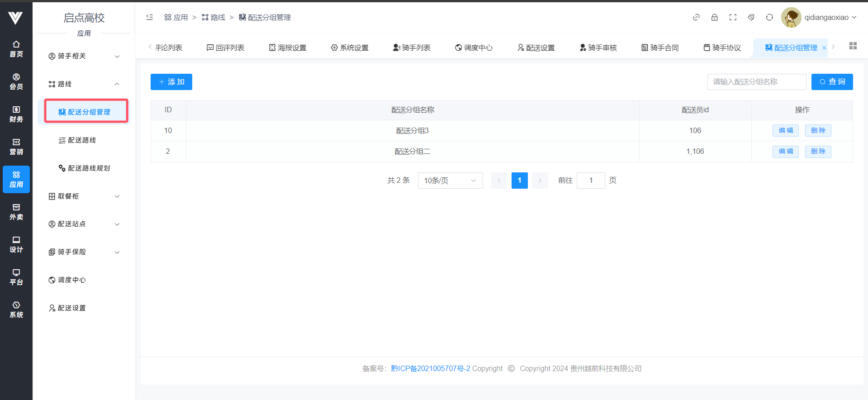The width and height of the screenshot is (868, 400).
Task: Open the grid tabs menu icon
Action: coord(853,46)
